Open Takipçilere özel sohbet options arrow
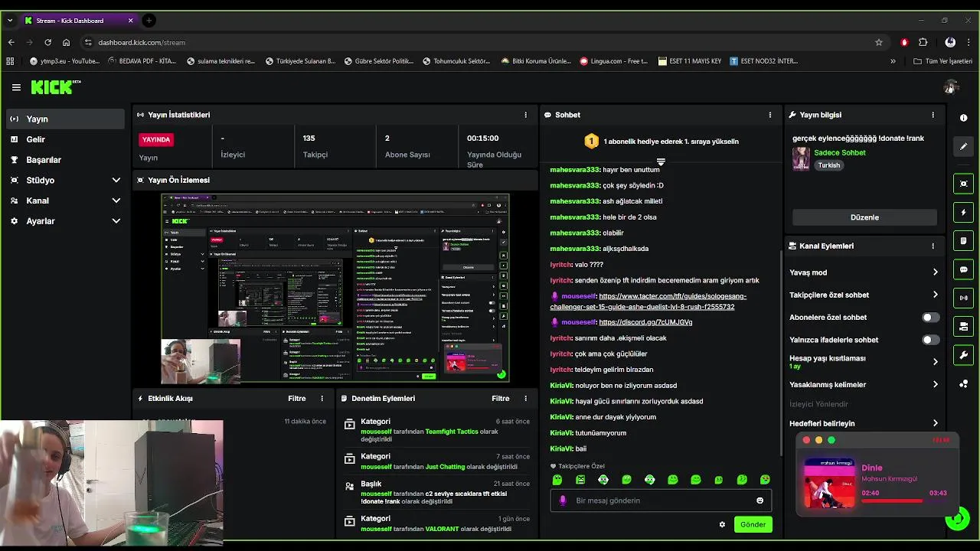 pyautogui.click(x=935, y=295)
